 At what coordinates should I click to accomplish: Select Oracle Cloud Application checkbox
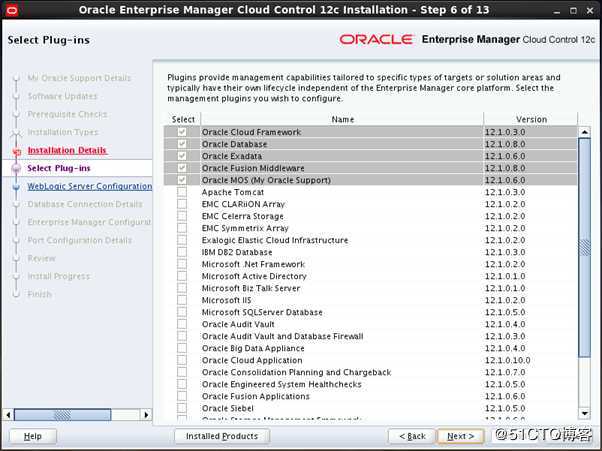[182, 360]
